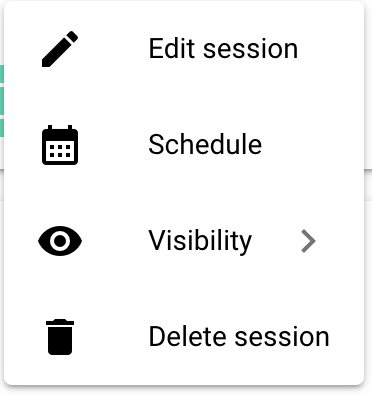This screenshot has width=372, height=396.
Task: Click the pencil edit icon
Action: click(60, 49)
